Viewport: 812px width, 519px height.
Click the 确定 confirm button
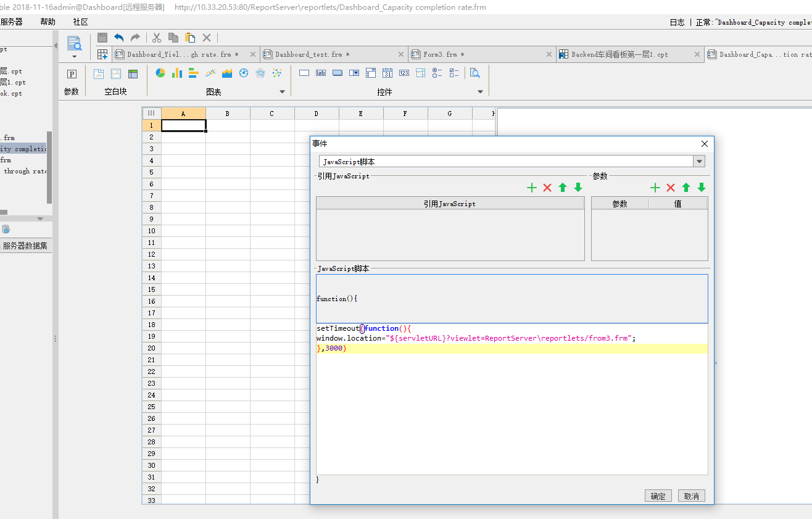pyautogui.click(x=658, y=496)
